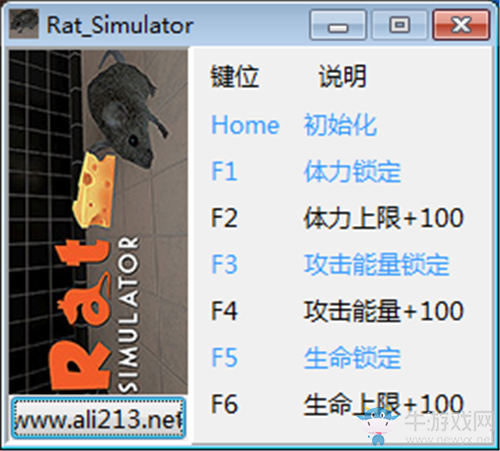Screen dimensions: 500x451
Task: Select 体力上限+100 option
Action: (384, 218)
